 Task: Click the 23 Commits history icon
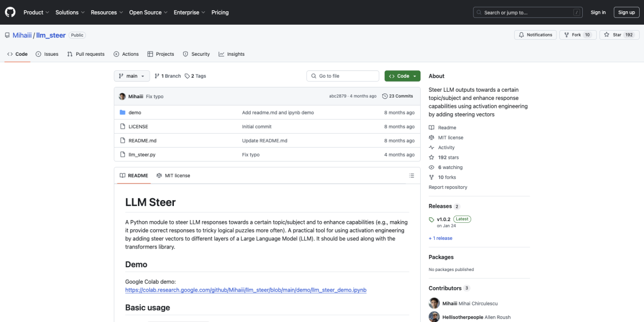[385, 97]
